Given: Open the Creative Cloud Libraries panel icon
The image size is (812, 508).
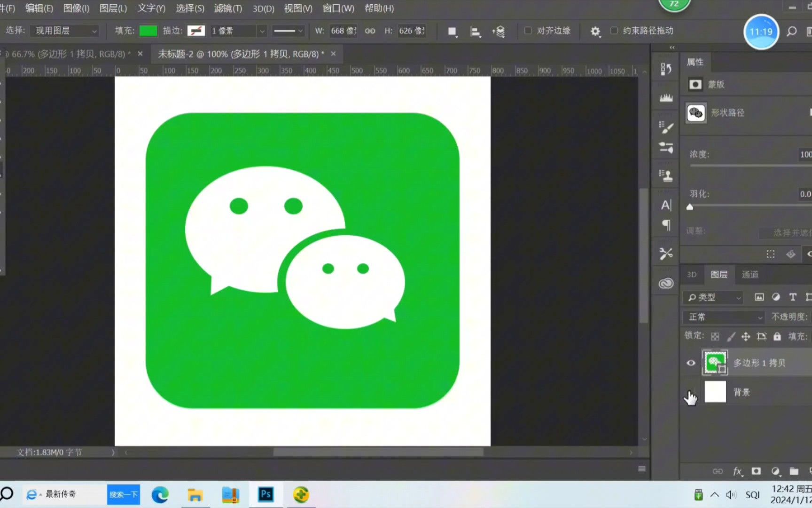Looking at the screenshot, I should tap(666, 283).
